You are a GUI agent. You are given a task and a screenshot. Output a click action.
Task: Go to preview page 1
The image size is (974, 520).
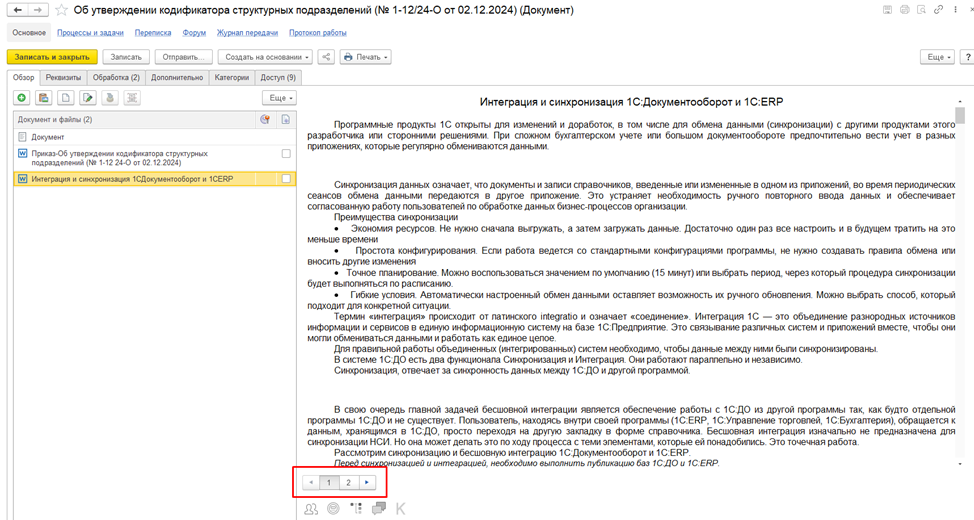pos(329,482)
